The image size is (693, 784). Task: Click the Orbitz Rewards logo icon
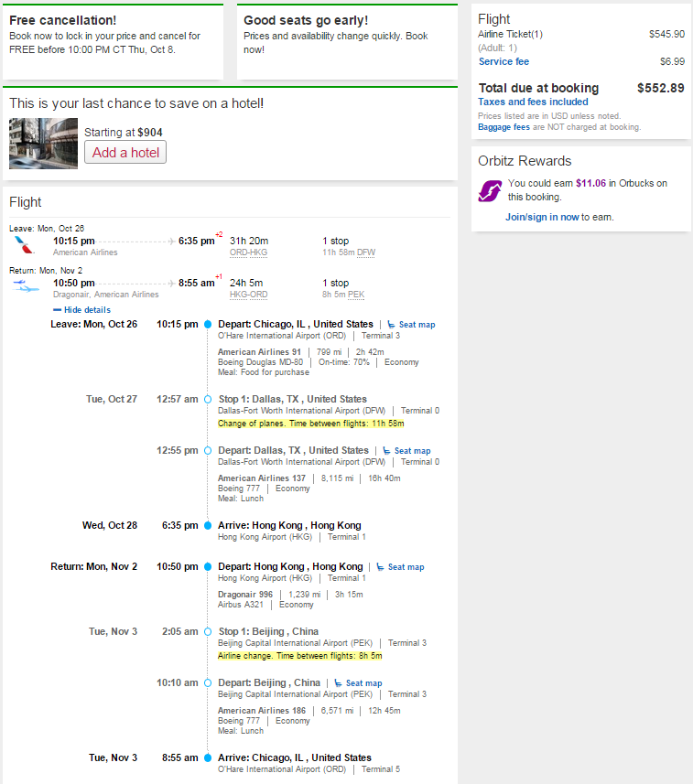click(490, 190)
